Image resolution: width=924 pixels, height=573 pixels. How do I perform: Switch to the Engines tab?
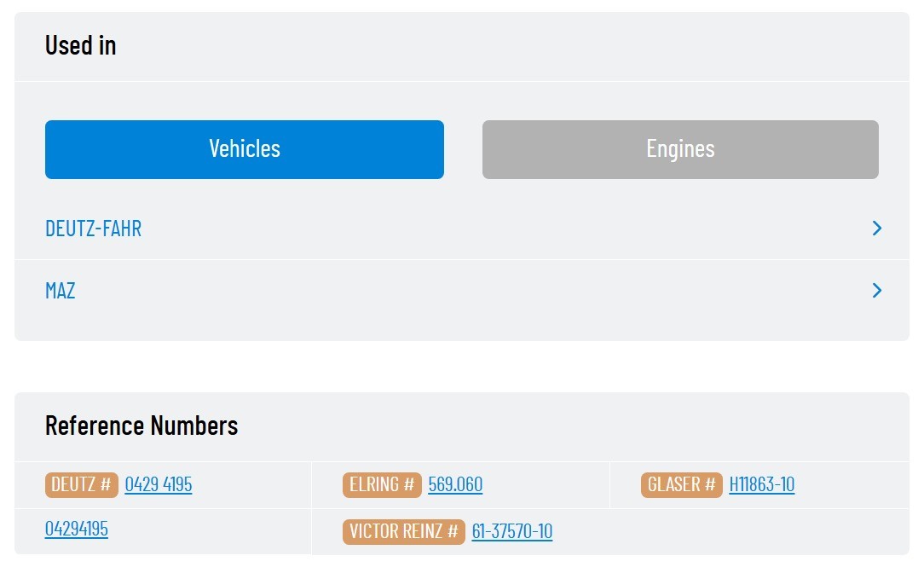click(x=680, y=149)
